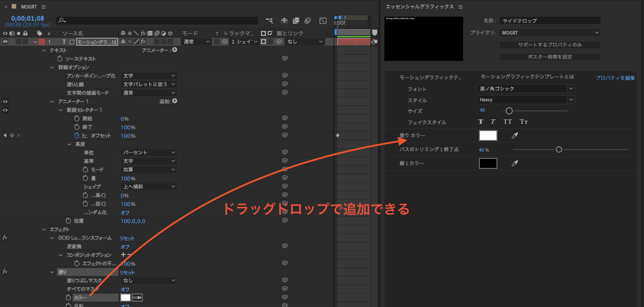Click the stopwatch for オフセット property

click(77, 136)
